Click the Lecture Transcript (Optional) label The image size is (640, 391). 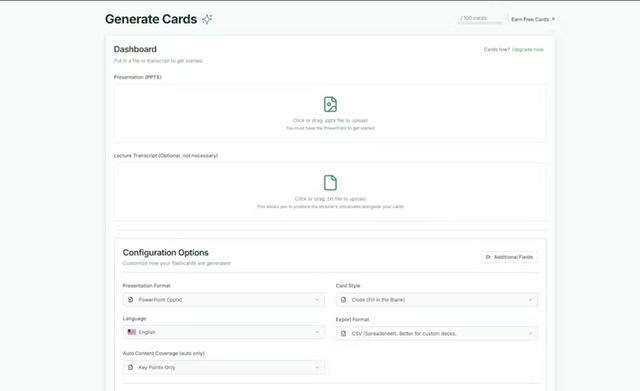(166, 156)
